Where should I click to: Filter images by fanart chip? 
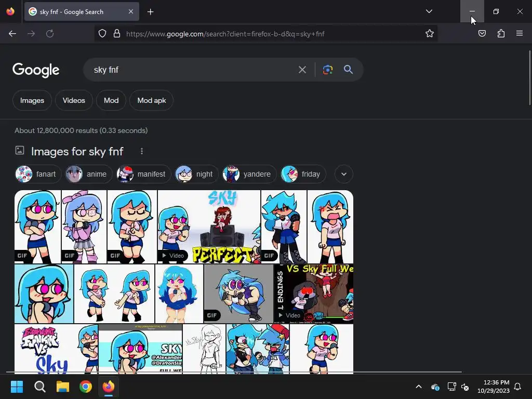coord(38,174)
